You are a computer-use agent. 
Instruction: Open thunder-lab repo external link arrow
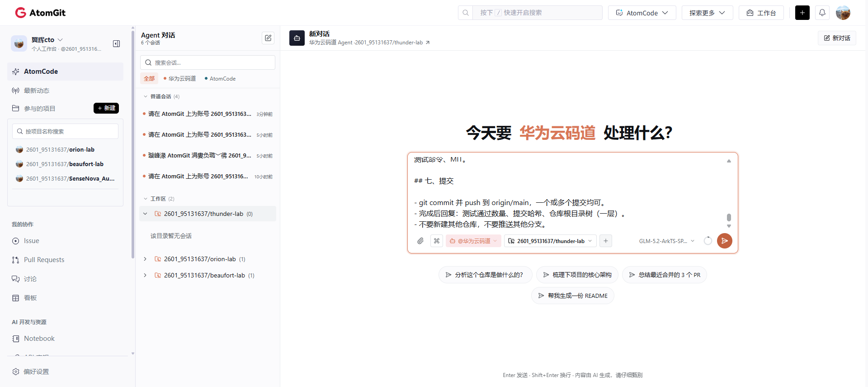[428, 43]
